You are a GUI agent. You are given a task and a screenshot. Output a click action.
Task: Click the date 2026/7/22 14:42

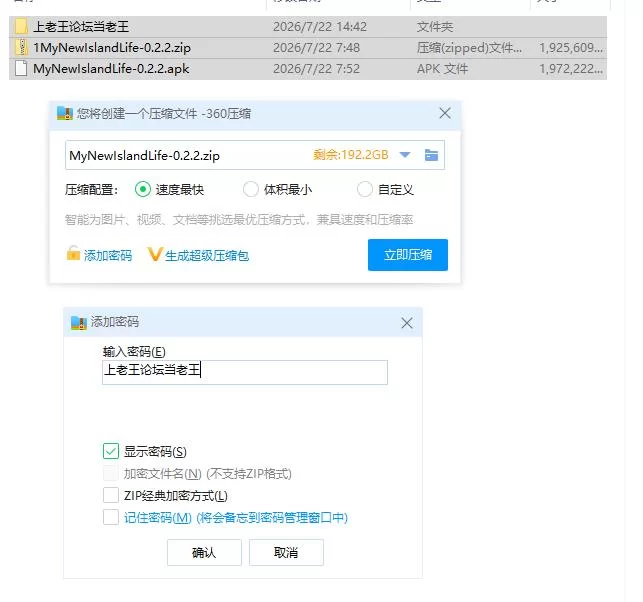(320, 27)
